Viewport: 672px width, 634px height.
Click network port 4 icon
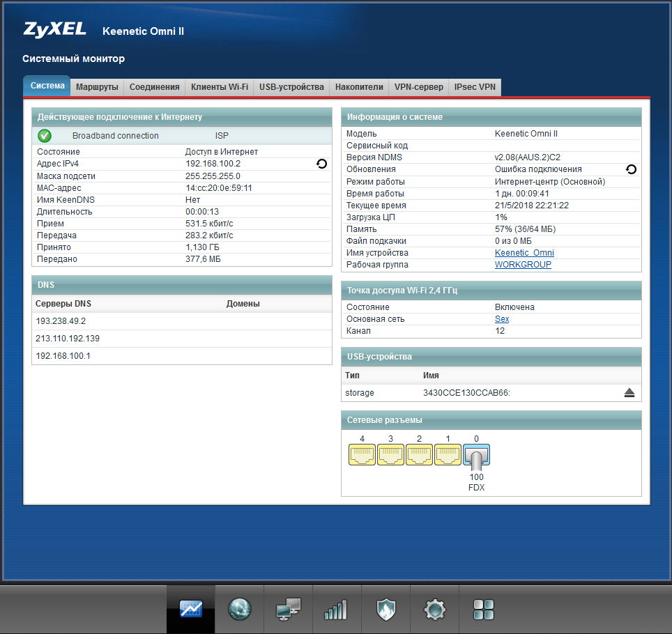[362, 454]
